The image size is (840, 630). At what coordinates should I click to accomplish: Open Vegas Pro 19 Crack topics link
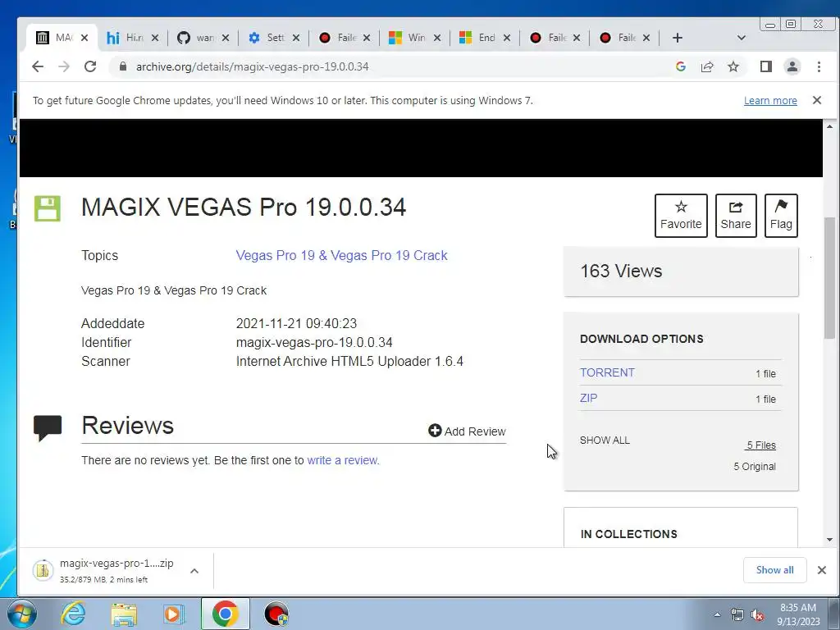click(342, 256)
